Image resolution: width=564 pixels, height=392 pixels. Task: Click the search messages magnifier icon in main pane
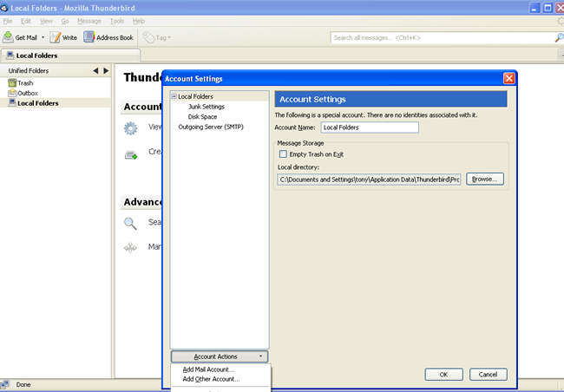pyautogui.click(x=130, y=224)
